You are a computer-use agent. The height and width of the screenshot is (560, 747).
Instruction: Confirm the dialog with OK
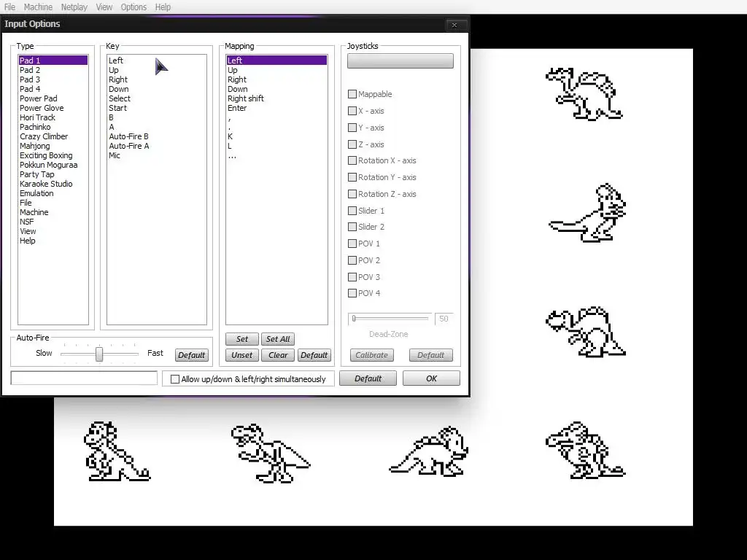pyautogui.click(x=431, y=378)
